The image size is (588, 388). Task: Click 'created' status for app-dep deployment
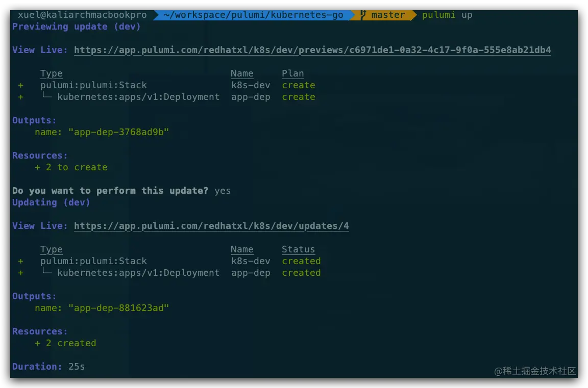[x=301, y=273]
